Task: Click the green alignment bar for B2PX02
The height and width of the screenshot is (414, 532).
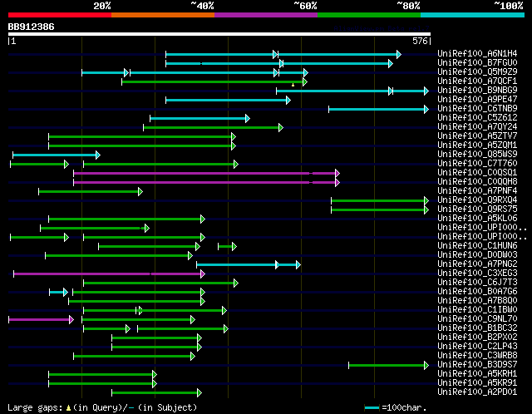Action: 157,338
